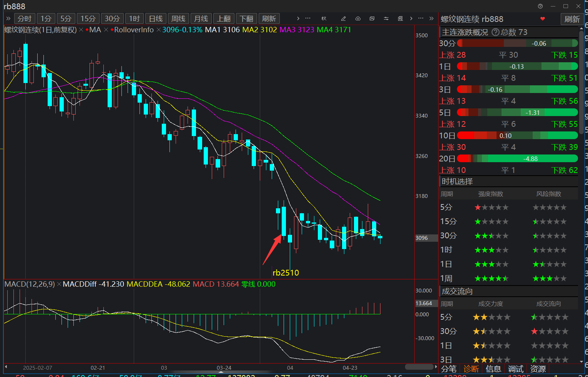Click the 30分 rise-fall distribution bar
588x377 pixels.
tap(517, 43)
